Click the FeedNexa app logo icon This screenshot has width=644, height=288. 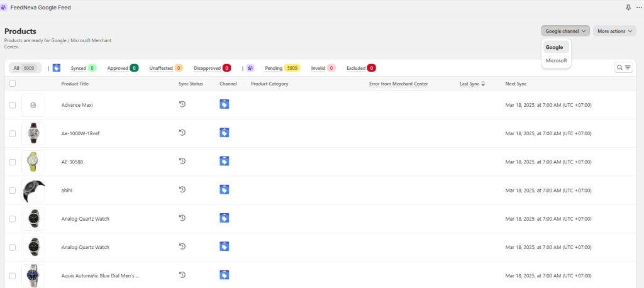(x=4, y=8)
